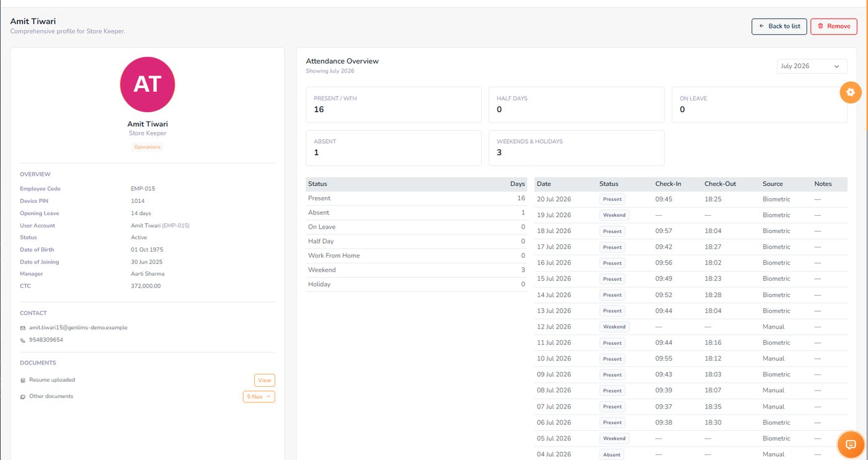
Task: Click the 09 Jul 2026 date cell
Action: pyautogui.click(x=554, y=374)
